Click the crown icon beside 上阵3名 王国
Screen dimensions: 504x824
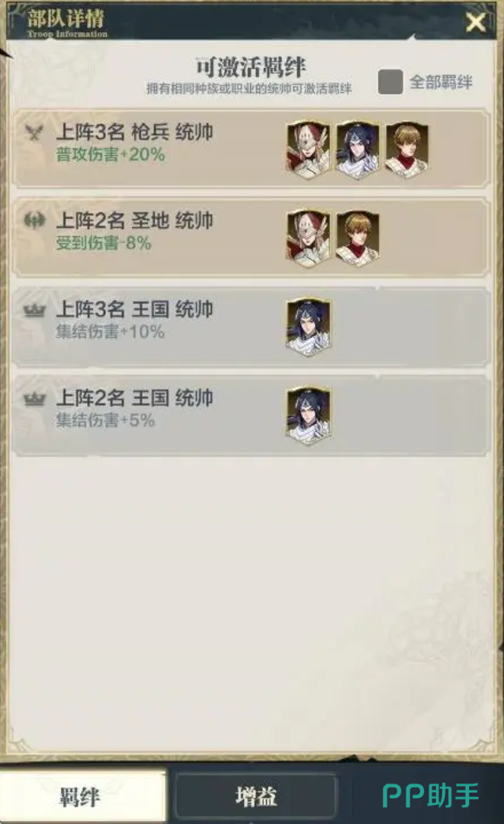34,310
